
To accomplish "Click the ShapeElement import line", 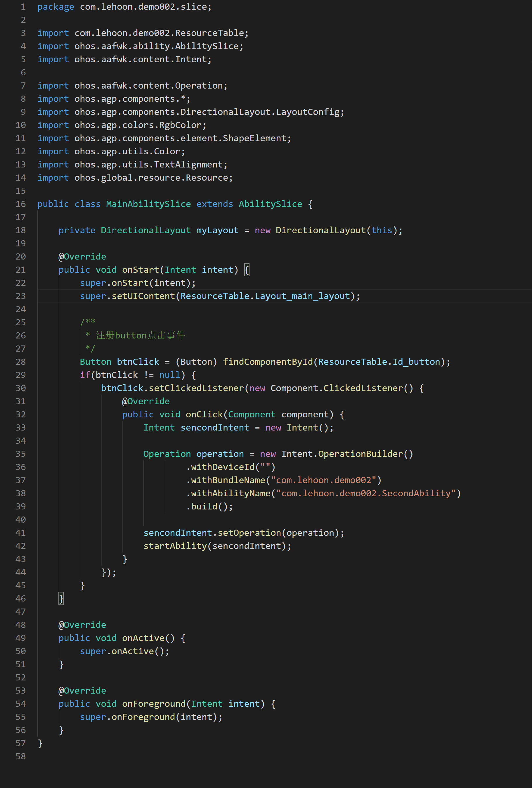I will [164, 138].
